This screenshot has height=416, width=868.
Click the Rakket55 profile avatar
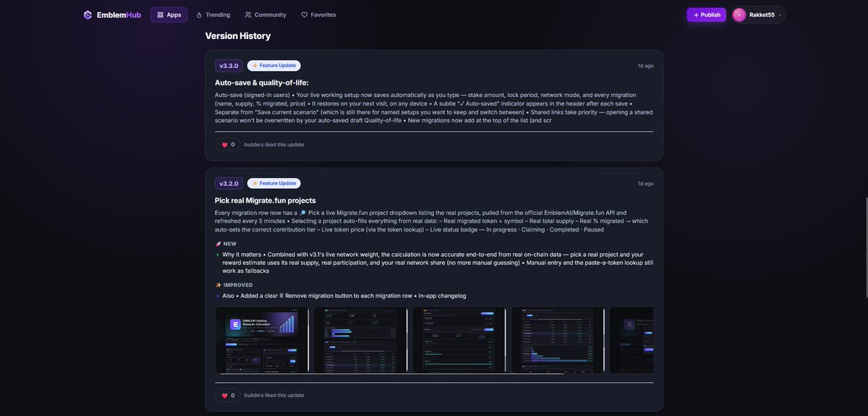(x=739, y=14)
